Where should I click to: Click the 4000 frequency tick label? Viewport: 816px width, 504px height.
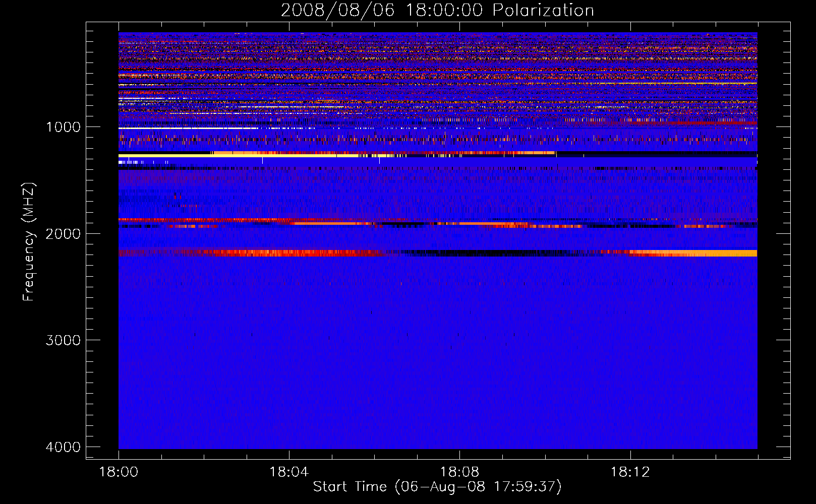(x=63, y=447)
